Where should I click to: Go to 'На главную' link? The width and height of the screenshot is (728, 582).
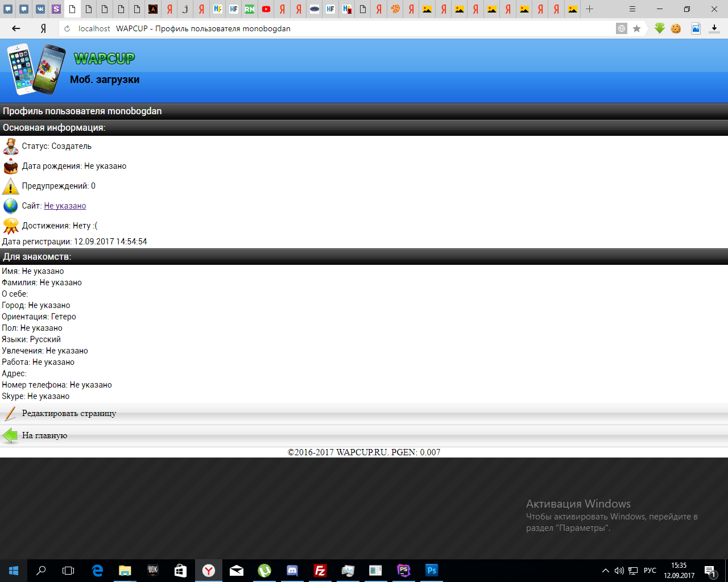pyautogui.click(x=44, y=435)
